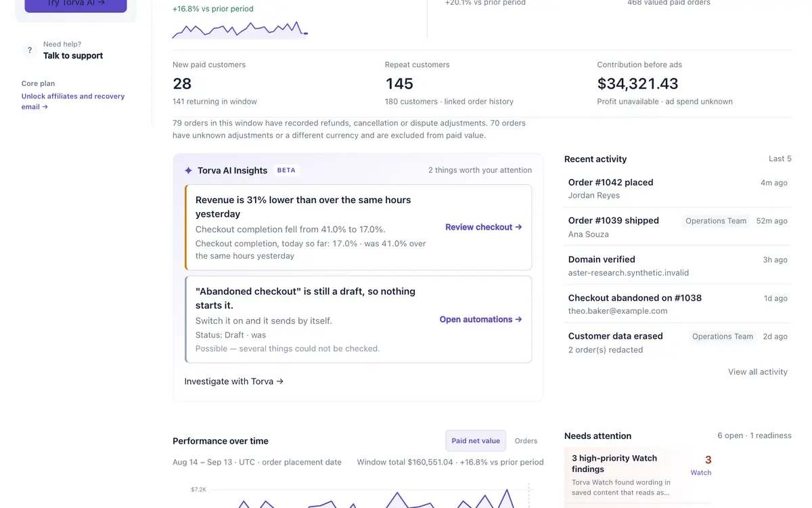Open View all activity
Screen dimensions: 812x508
point(758,372)
